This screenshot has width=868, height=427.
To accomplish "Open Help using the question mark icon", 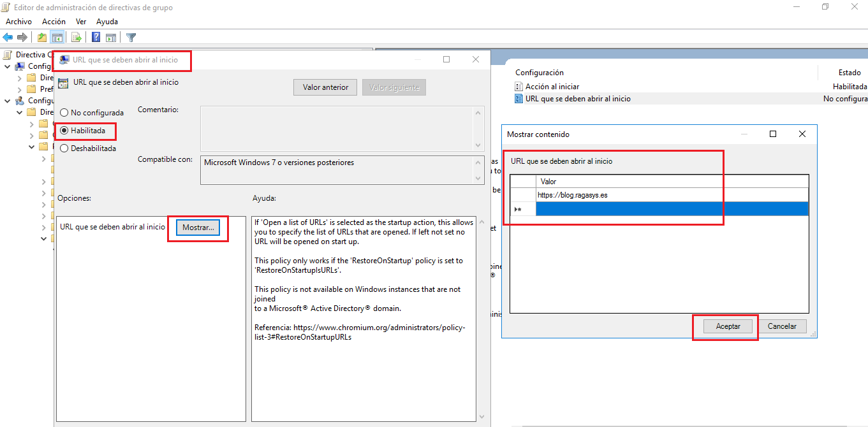I will pyautogui.click(x=95, y=37).
